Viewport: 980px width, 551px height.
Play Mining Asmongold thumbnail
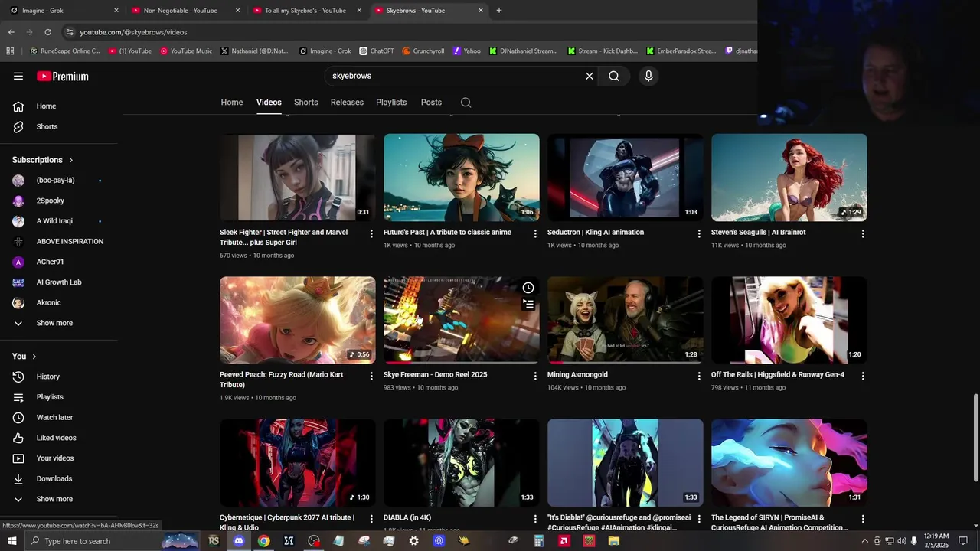click(x=625, y=320)
